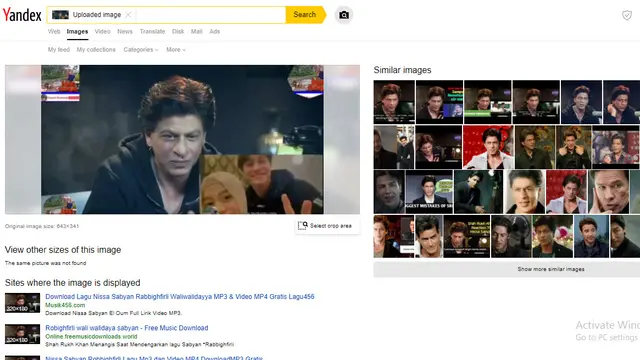This screenshot has height=360, width=640.
Task: Open the Translate tab
Action: (x=152, y=31)
